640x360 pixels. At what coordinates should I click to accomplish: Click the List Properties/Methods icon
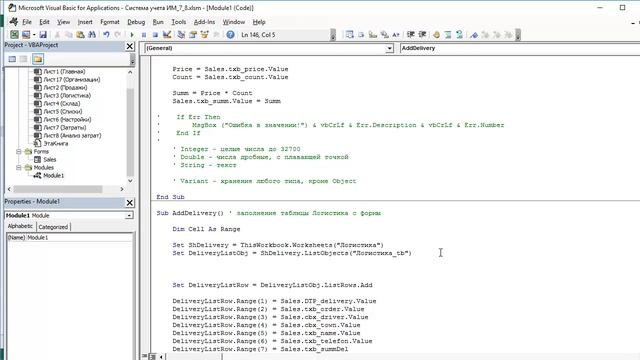[349, 35]
